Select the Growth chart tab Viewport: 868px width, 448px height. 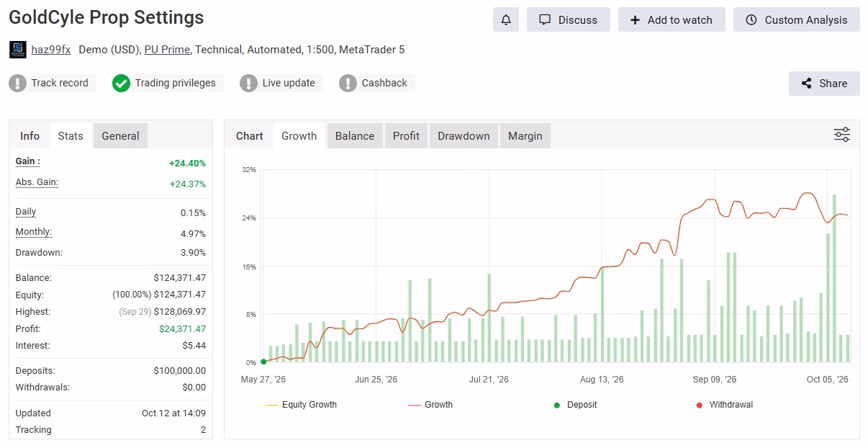click(x=299, y=136)
